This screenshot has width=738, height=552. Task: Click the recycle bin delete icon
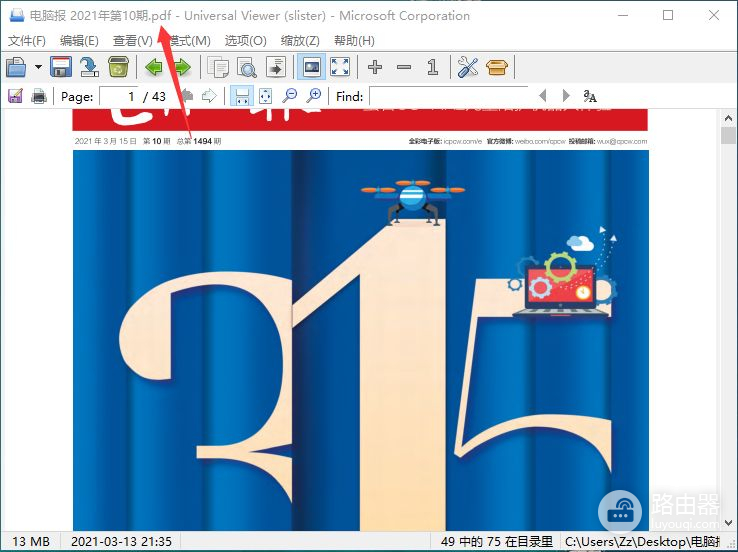point(118,67)
